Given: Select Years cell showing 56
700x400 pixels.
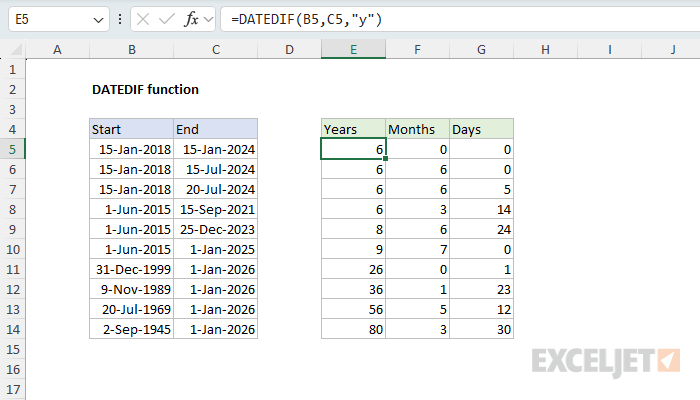Looking at the screenshot, I should coord(354,309).
